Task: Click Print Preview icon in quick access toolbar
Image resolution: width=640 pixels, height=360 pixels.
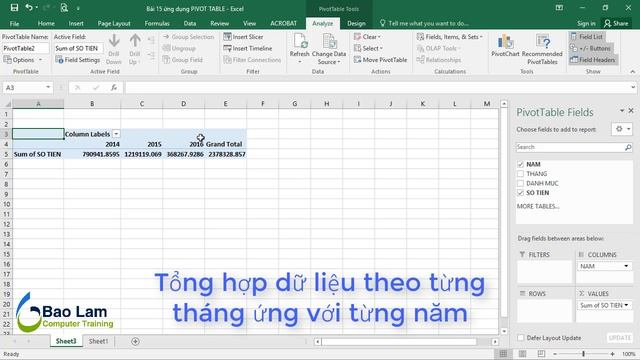Action: click(x=64, y=7)
